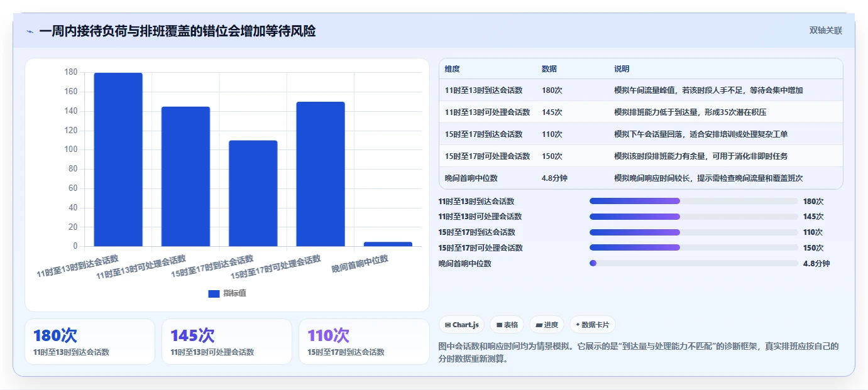The width and height of the screenshot is (868, 390).
Task: Open the Chart.js tag chip
Action: tap(461, 325)
